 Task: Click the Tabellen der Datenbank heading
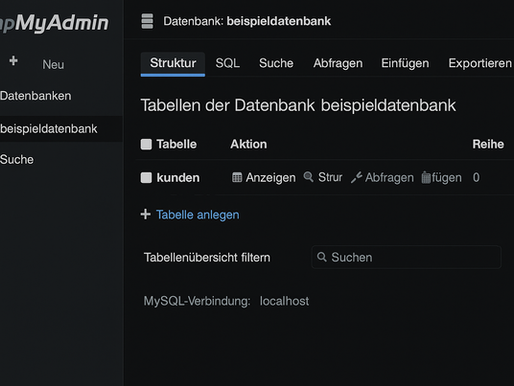[x=298, y=106]
